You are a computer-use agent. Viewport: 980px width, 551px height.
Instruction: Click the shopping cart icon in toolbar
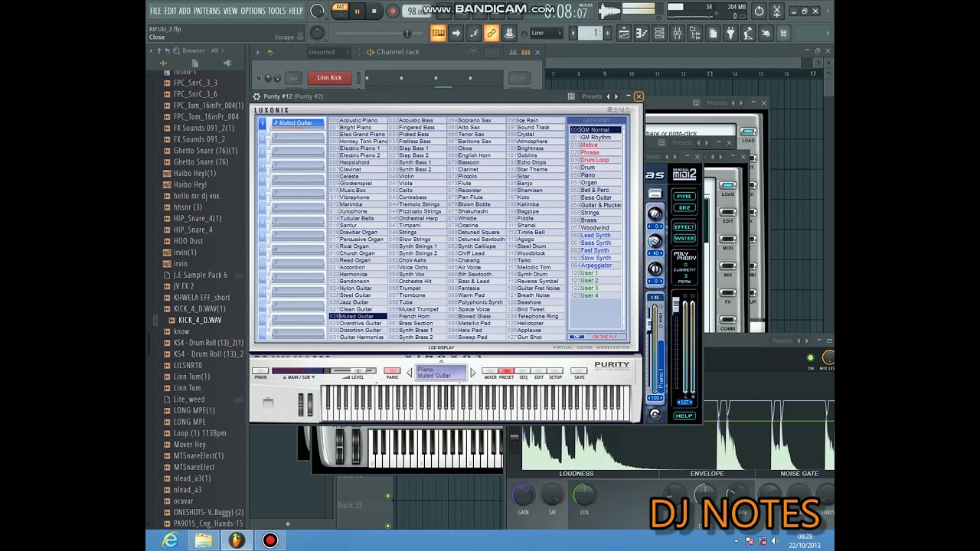[783, 33]
